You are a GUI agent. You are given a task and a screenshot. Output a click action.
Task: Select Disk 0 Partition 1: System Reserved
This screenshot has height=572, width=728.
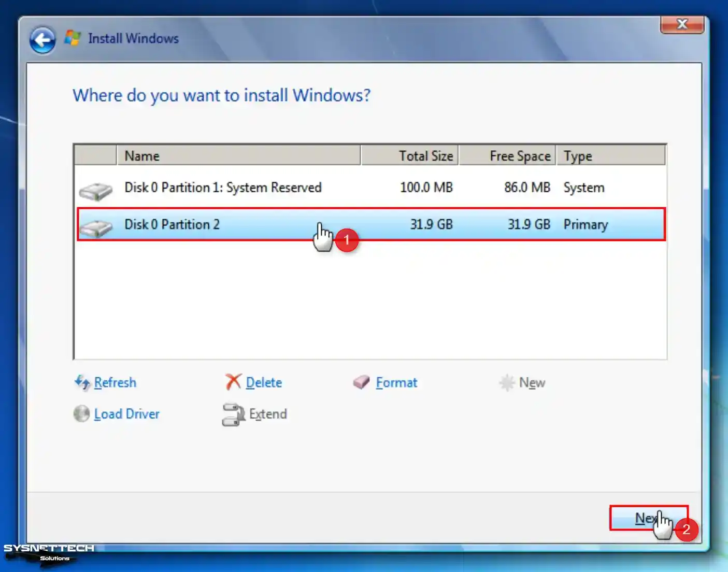click(x=370, y=188)
